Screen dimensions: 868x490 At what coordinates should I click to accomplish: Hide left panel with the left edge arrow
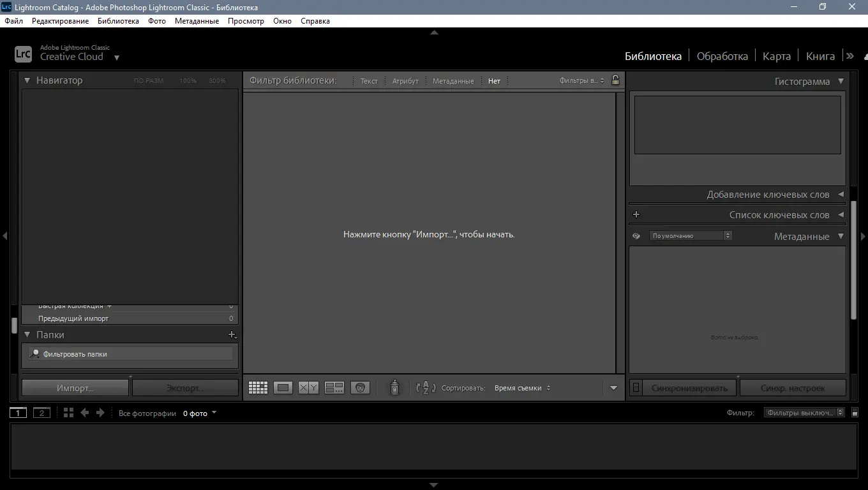coord(4,236)
